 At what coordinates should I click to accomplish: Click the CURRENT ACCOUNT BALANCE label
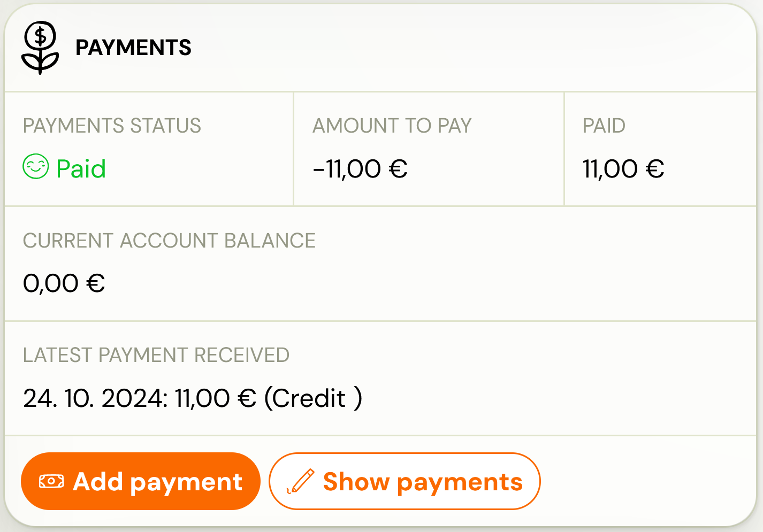pyautogui.click(x=169, y=241)
